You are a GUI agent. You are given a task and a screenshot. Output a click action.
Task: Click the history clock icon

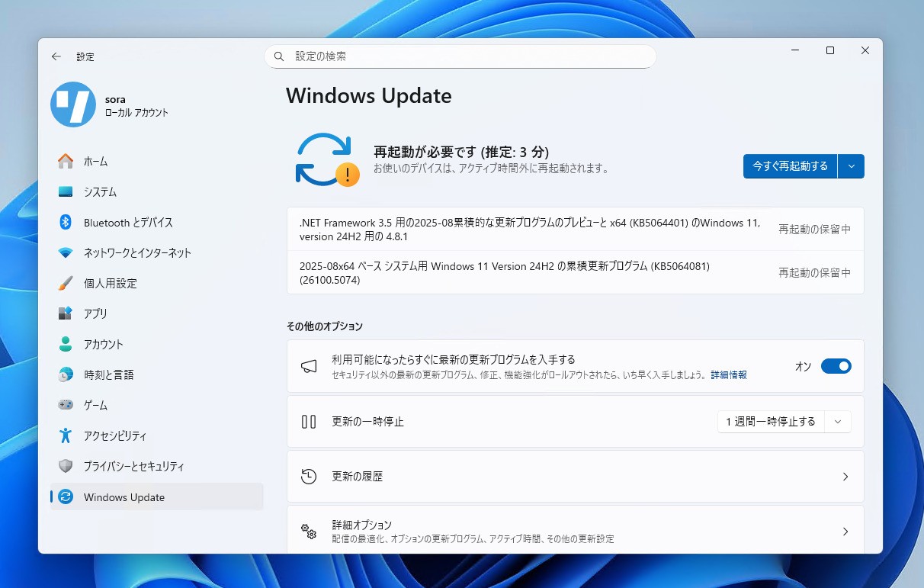(x=309, y=477)
